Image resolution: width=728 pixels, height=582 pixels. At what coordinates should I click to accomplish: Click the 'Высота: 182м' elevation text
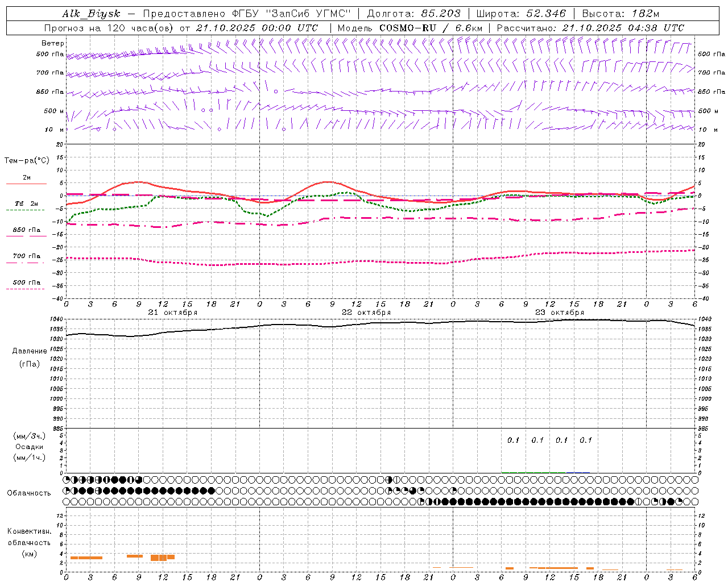click(x=621, y=14)
